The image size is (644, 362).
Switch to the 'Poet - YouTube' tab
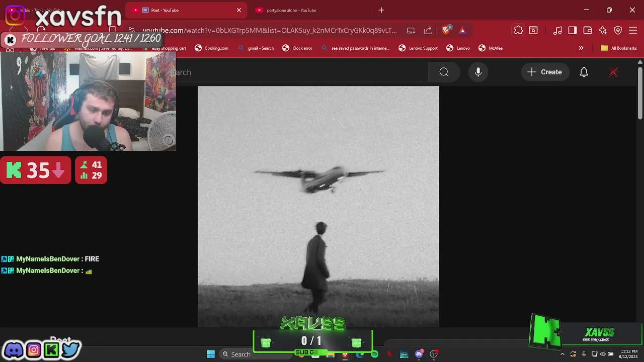coord(185,10)
